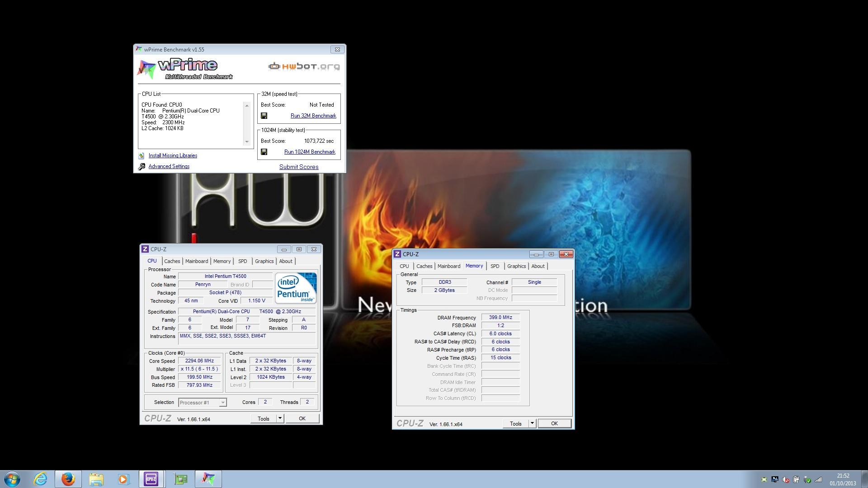Minimize the CPU-Z Memory window
This screenshot has height=488, width=868.
point(536,254)
